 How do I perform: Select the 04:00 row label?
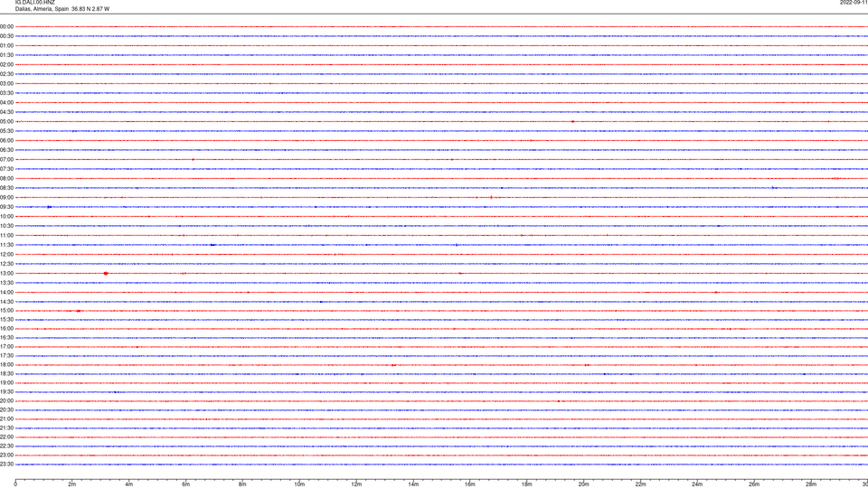click(x=6, y=102)
